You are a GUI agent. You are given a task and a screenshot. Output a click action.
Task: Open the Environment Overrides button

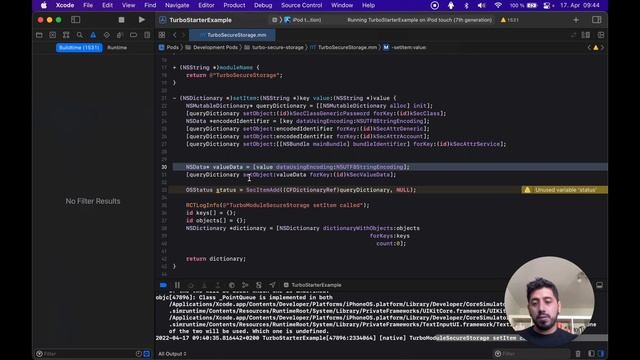point(258,285)
